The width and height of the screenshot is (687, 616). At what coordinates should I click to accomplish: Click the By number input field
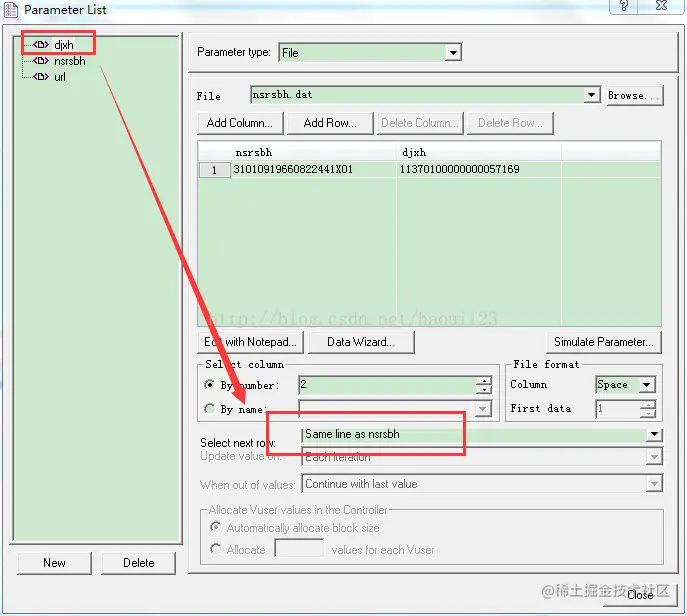pos(387,385)
